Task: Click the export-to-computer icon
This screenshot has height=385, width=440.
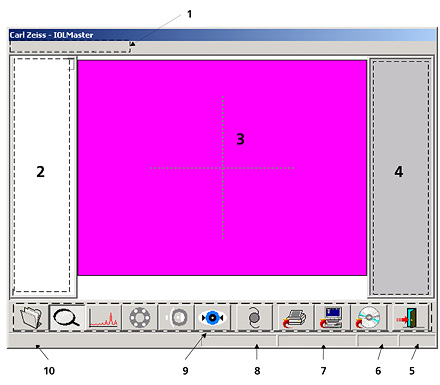Action: pos(332,318)
